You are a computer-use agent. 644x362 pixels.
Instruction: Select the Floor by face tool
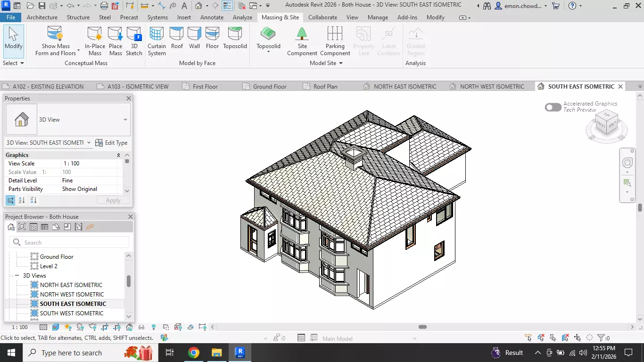coord(212,38)
